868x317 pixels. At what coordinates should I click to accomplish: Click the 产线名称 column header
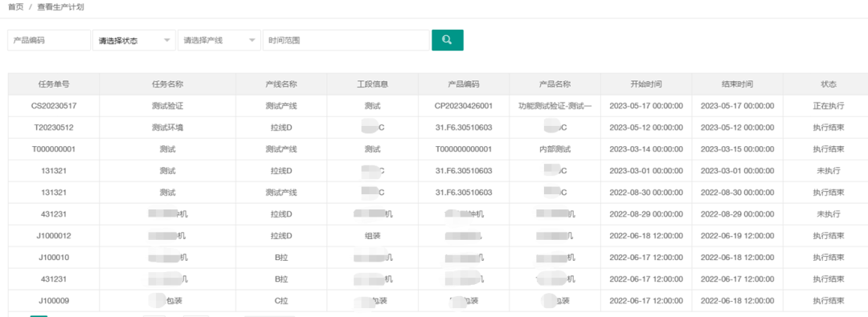point(281,84)
